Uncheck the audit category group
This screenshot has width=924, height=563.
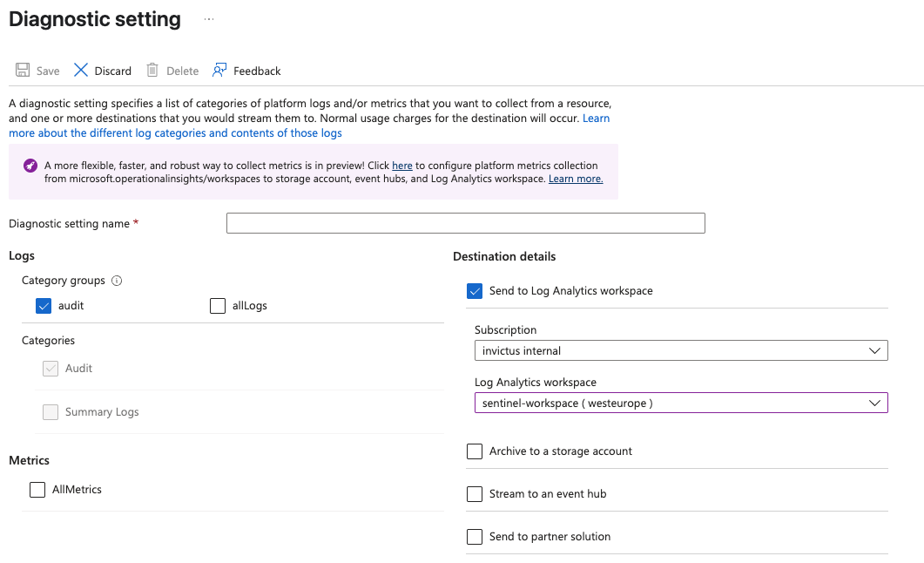pos(44,306)
